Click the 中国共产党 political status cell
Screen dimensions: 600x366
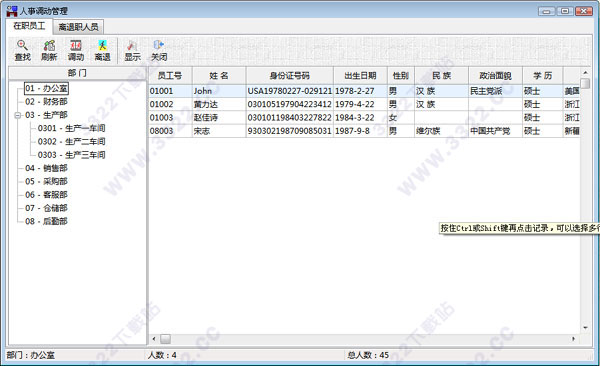tap(496, 131)
